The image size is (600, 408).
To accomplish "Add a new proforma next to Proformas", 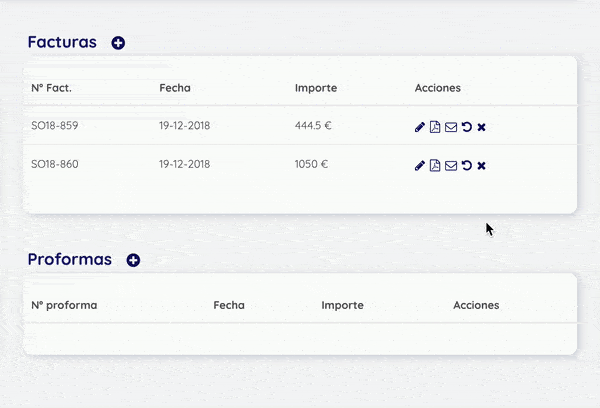I will [x=133, y=260].
